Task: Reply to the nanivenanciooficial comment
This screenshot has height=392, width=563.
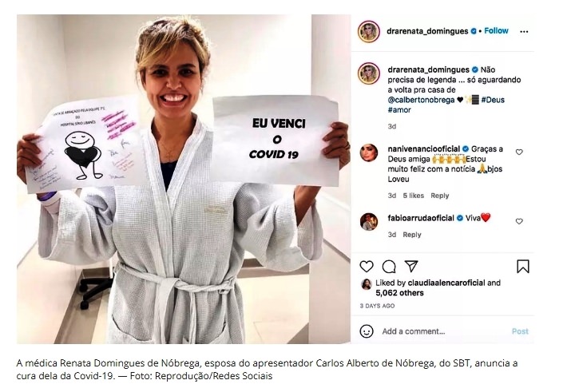Action: 440,196
